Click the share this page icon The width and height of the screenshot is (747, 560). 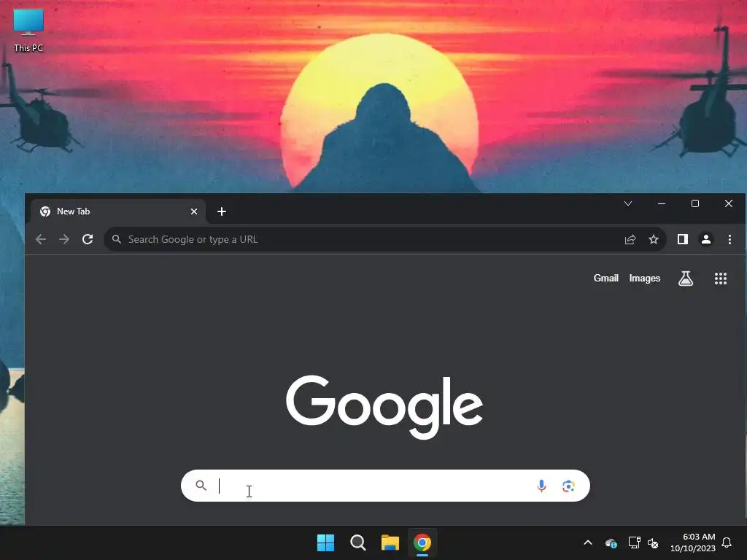[x=630, y=239]
